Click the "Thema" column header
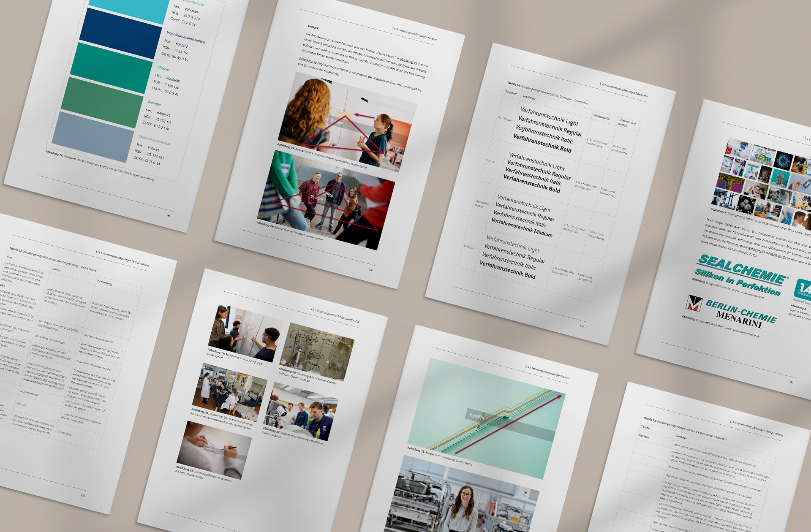The width and height of the screenshot is (811, 532). click(x=645, y=427)
